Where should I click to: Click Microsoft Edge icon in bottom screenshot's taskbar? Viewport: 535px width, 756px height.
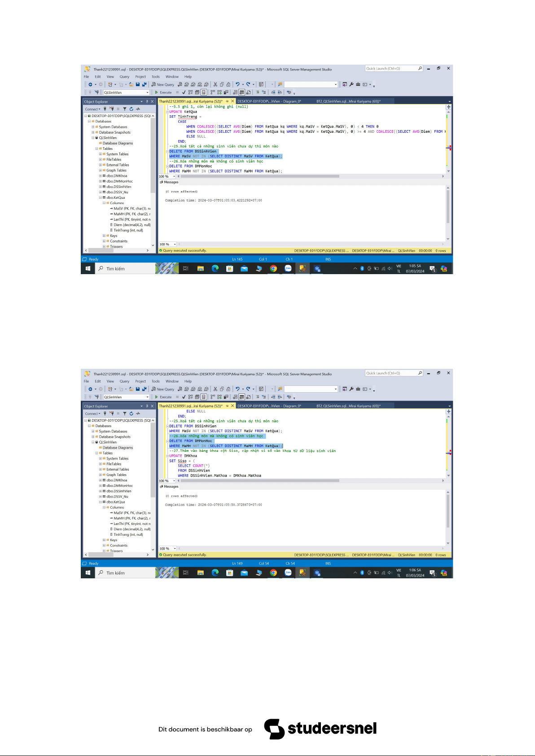pyautogui.click(x=215, y=573)
